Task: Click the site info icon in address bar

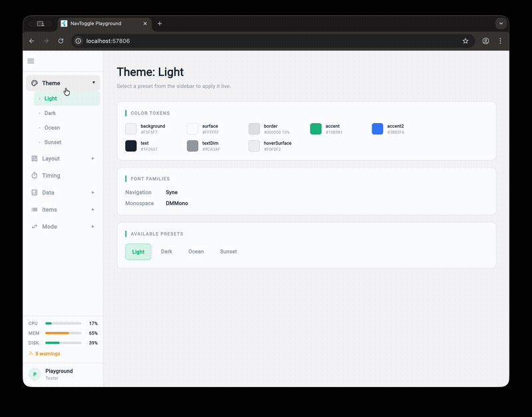Action: 78,41
